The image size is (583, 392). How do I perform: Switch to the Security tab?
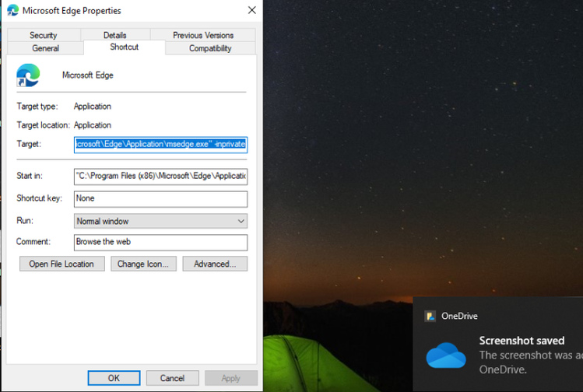pos(44,35)
